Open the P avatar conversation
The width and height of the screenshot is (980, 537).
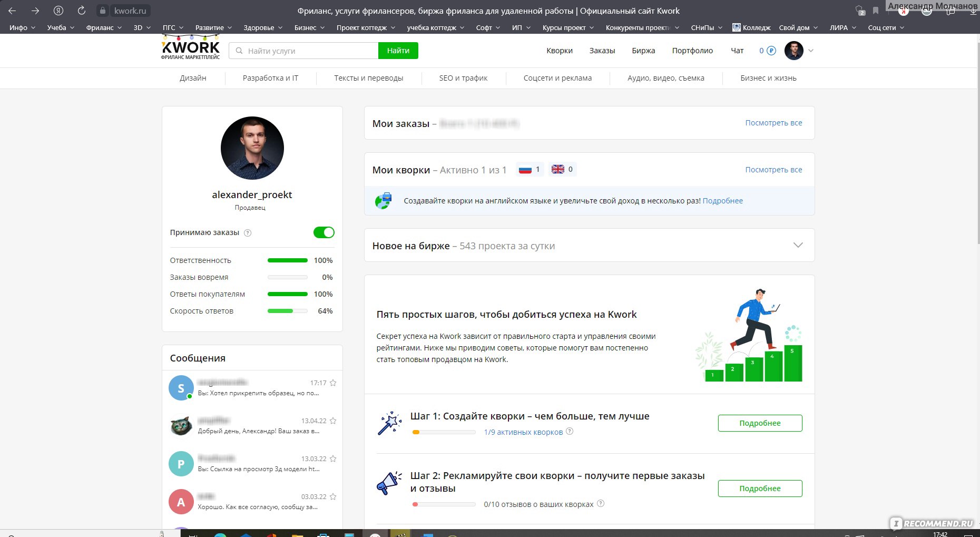click(x=181, y=464)
